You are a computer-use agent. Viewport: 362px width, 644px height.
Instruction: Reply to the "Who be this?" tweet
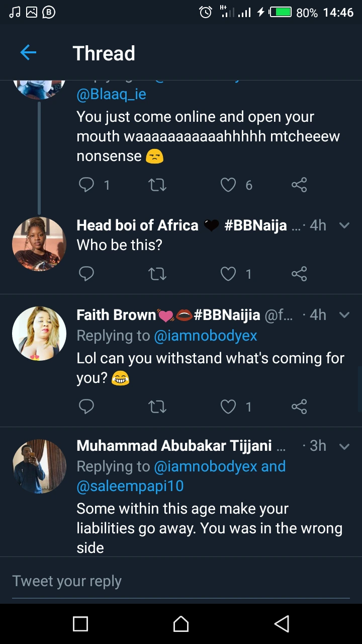click(86, 274)
